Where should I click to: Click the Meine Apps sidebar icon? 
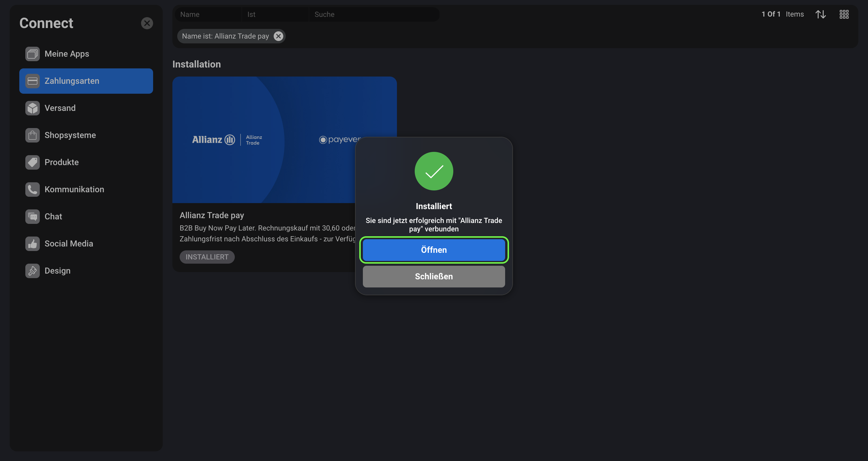point(32,54)
